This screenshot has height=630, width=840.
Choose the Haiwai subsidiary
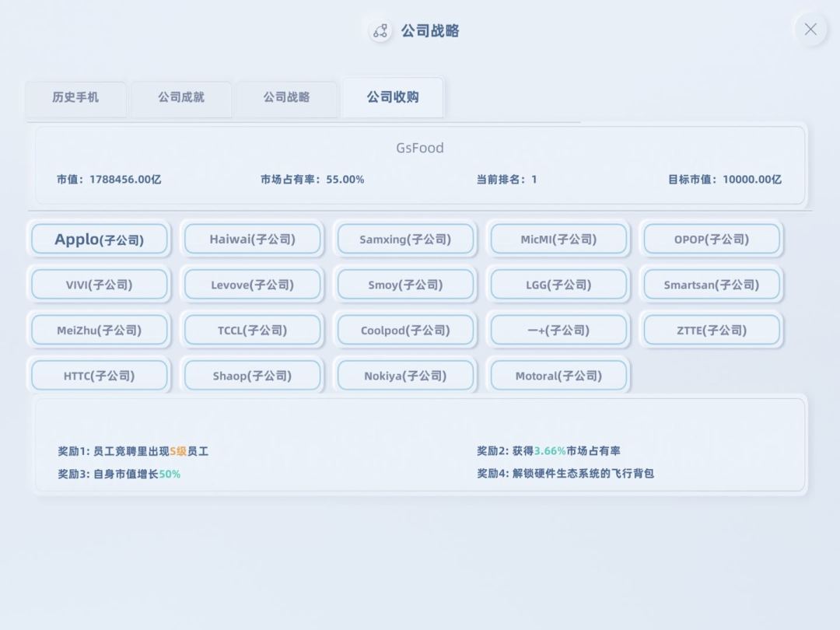pos(252,239)
